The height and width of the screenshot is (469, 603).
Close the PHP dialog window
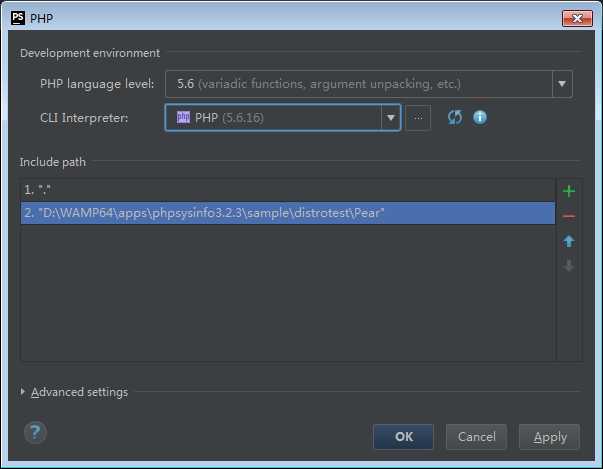coord(577,18)
